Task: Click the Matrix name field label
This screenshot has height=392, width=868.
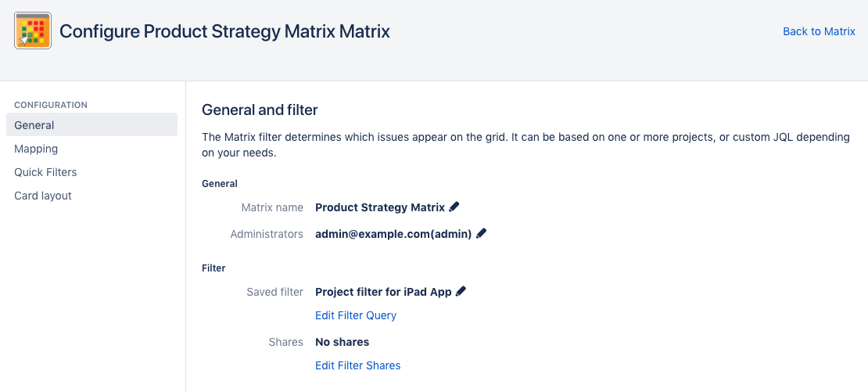Action: [272, 207]
